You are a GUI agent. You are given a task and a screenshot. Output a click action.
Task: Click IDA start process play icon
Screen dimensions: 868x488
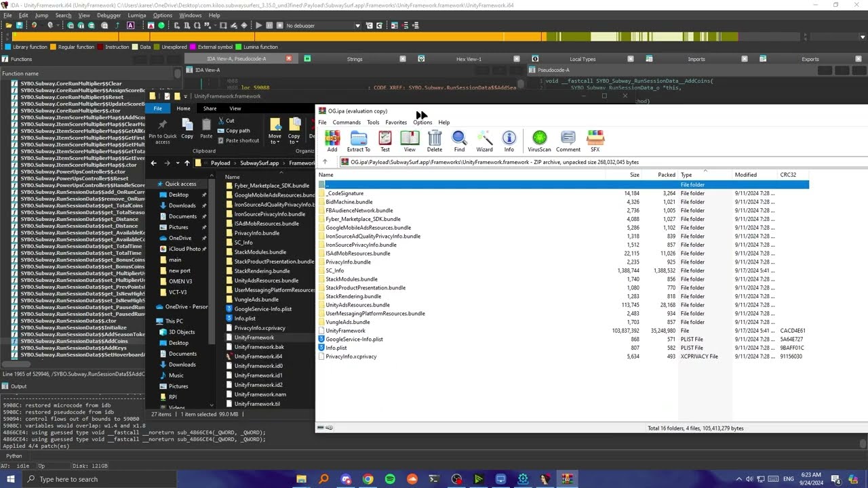click(x=258, y=26)
